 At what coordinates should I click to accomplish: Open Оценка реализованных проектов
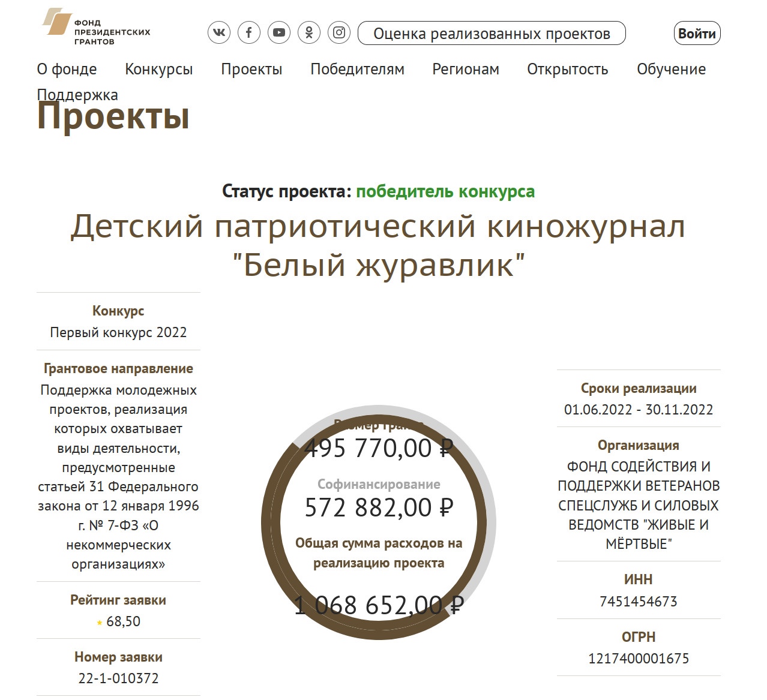492,33
